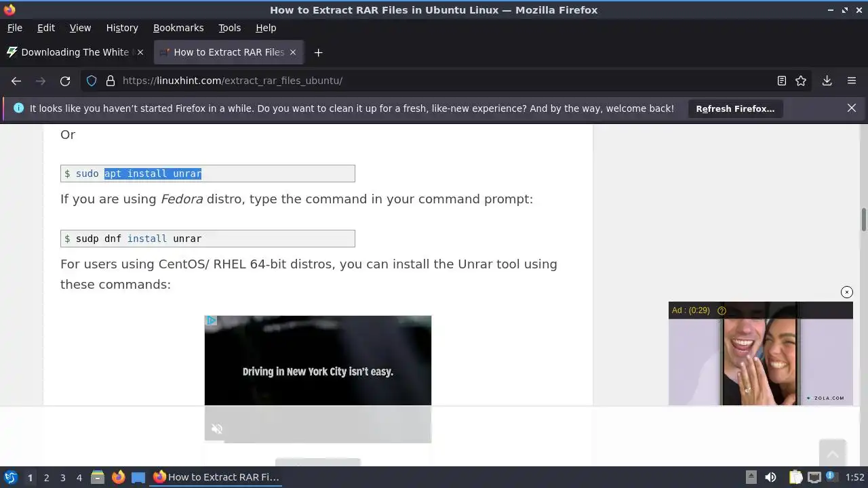
Task: Launch Firefox from the taskbar quick launcher
Action: (118, 477)
